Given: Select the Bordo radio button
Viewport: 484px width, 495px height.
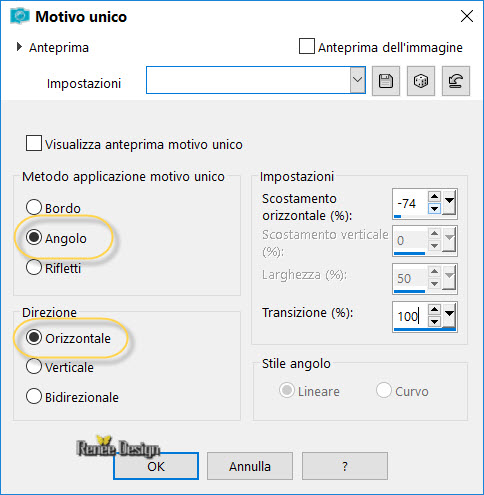Looking at the screenshot, I should pos(34,207).
